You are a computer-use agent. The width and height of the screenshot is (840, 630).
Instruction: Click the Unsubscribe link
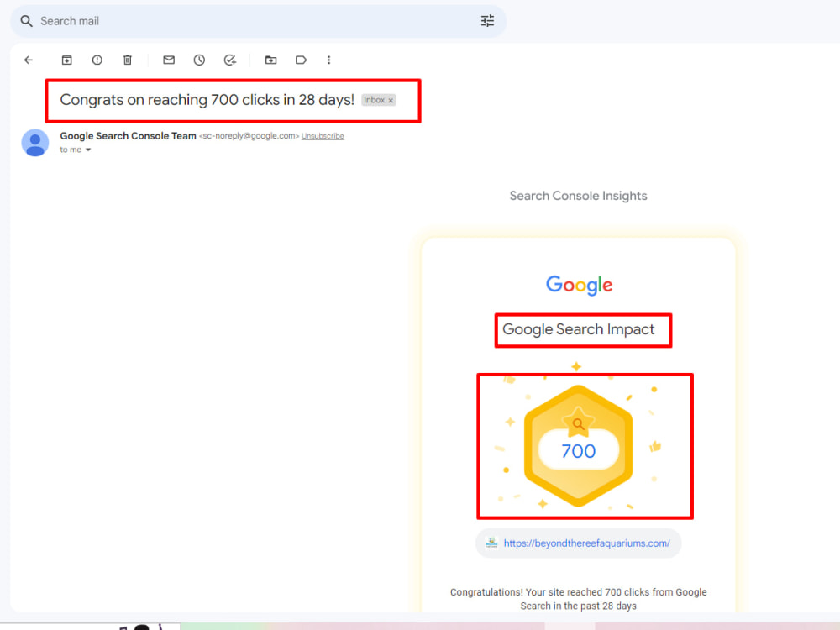click(323, 136)
